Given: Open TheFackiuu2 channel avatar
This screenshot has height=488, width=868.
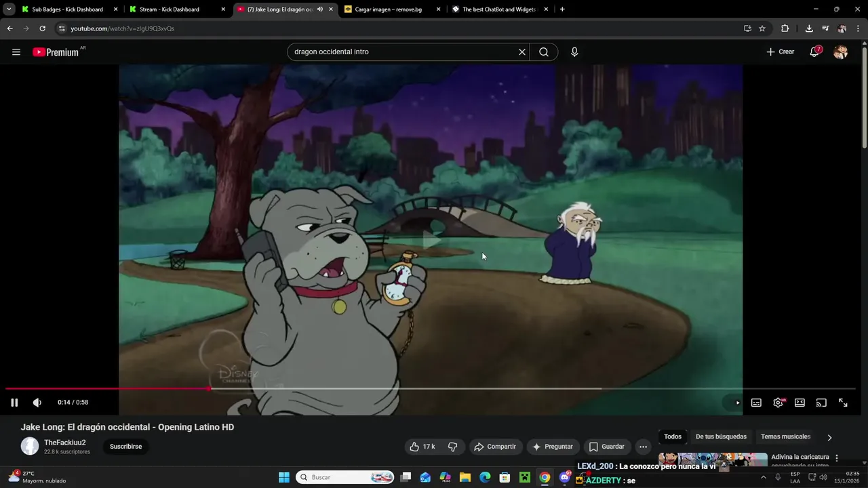Looking at the screenshot, I should [x=30, y=446].
